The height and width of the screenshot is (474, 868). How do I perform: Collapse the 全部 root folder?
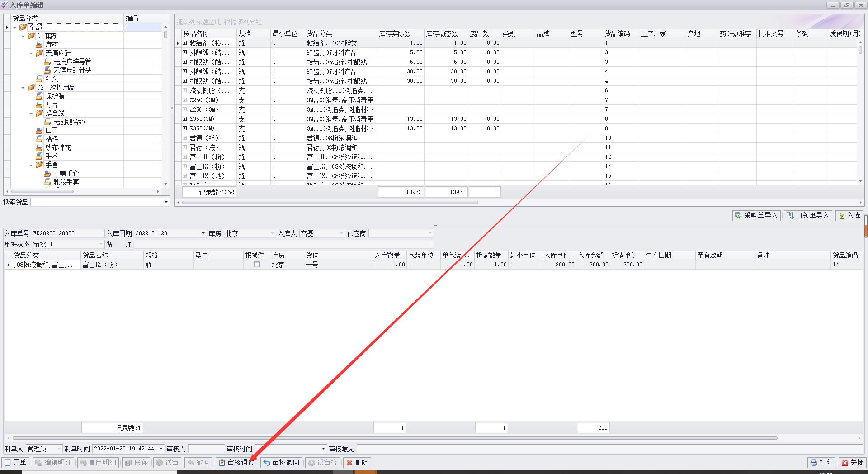15,28
